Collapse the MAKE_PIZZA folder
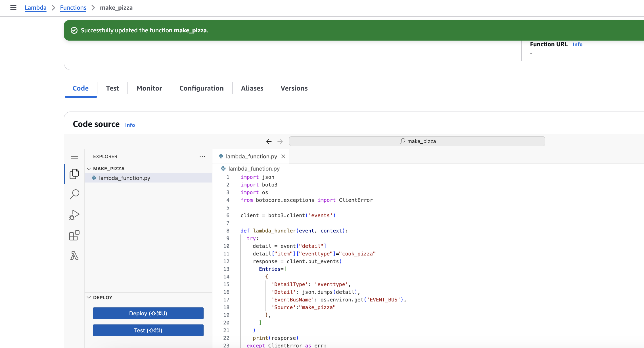 click(x=89, y=169)
